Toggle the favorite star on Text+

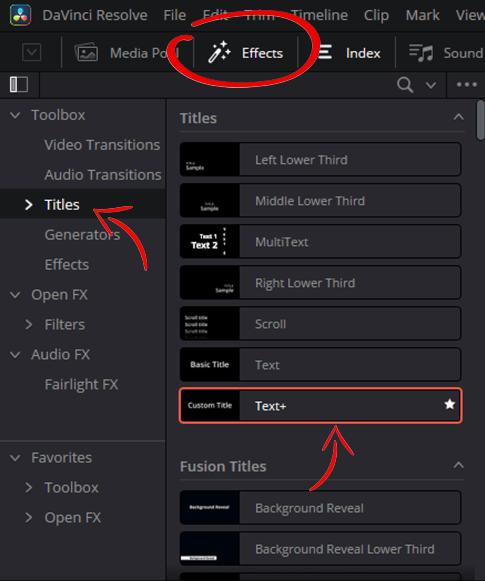pyautogui.click(x=449, y=404)
